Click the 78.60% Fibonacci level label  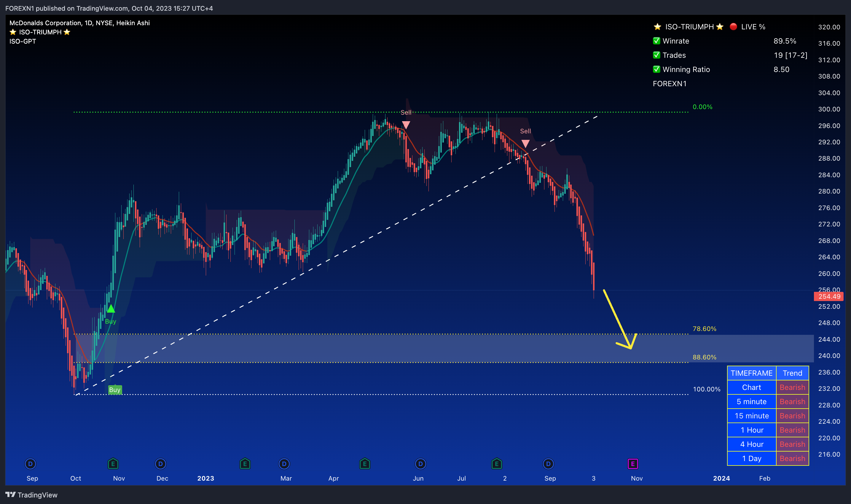pos(705,329)
